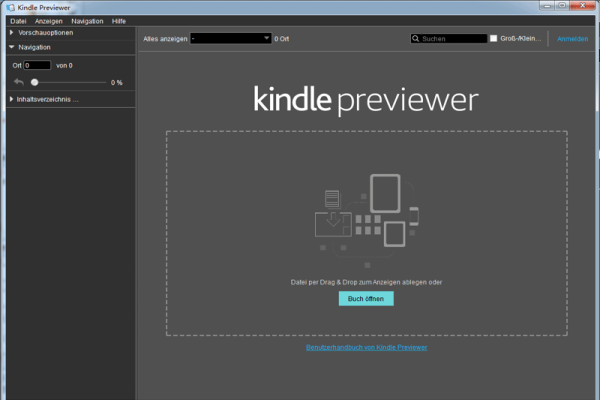600x400 pixels.
Task: Click the back arrow navigation icon
Action: (19, 82)
